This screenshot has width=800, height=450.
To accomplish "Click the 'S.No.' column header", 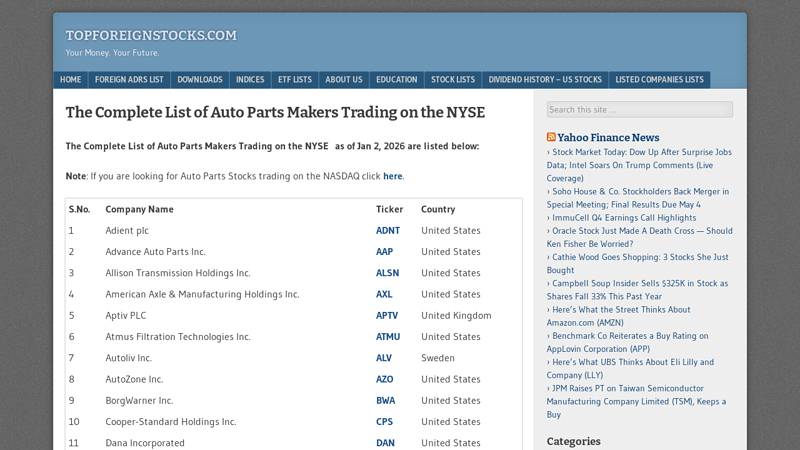I will click(x=80, y=209).
